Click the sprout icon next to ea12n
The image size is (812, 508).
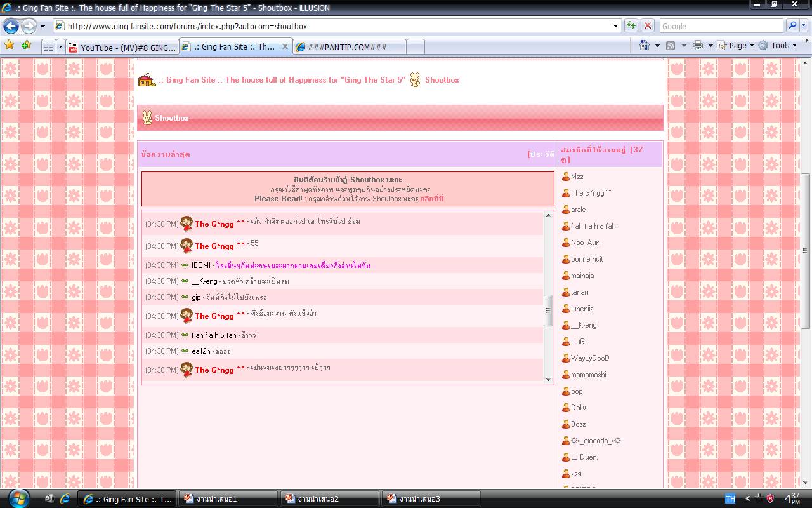[x=185, y=351]
